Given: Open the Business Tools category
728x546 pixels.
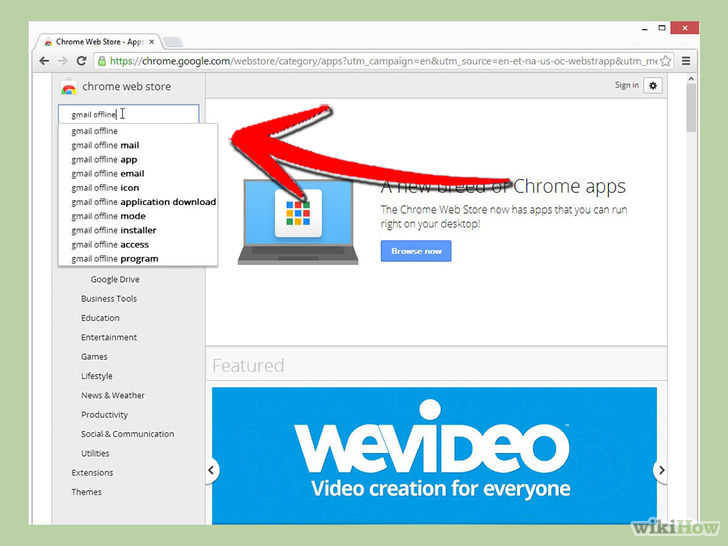Looking at the screenshot, I should (x=109, y=299).
